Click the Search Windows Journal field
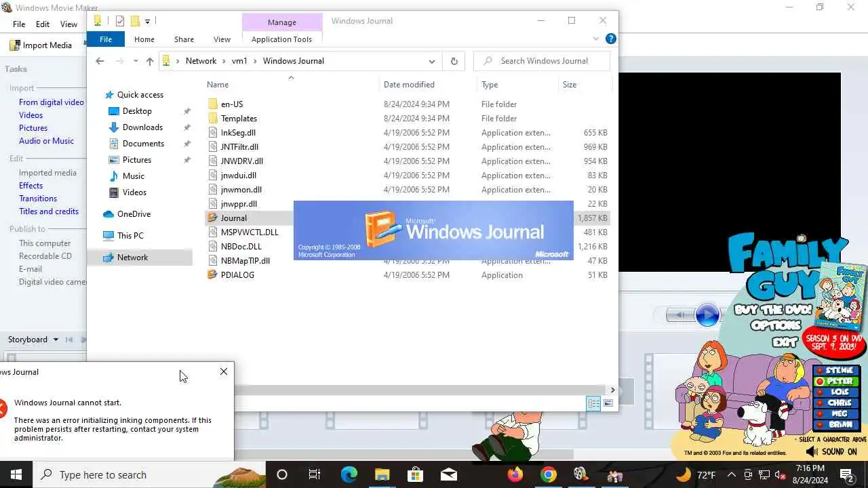The image size is (868, 488). pos(542,61)
